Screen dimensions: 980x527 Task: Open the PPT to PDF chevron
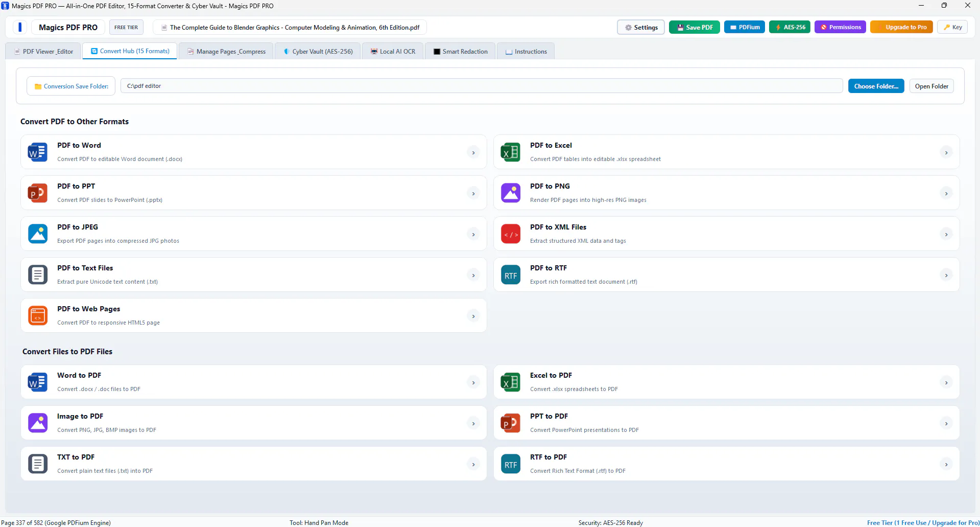tap(946, 423)
